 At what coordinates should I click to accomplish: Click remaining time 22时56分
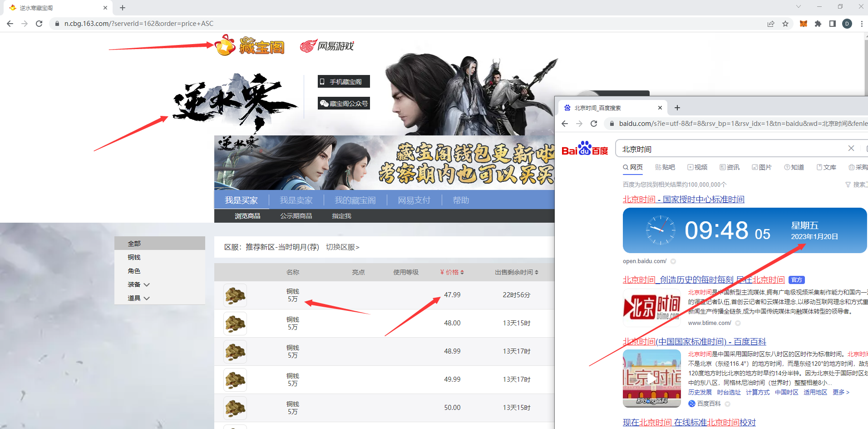click(517, 295)
